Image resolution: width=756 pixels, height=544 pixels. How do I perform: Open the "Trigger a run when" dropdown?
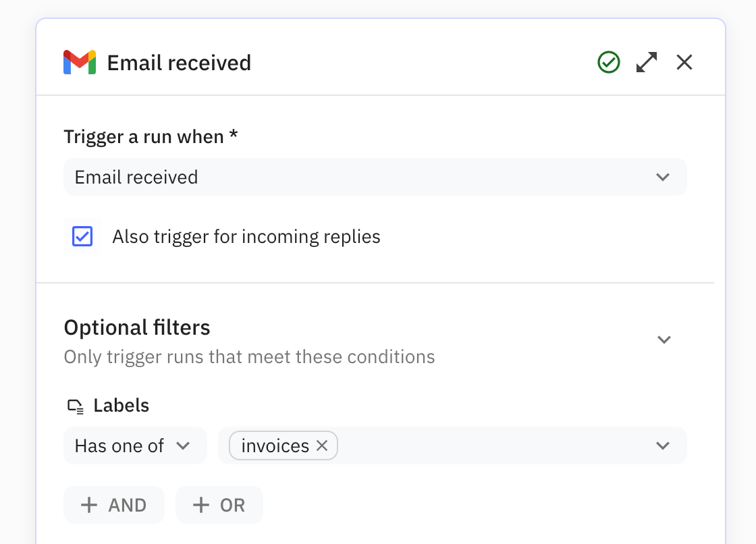coord(375,178)
